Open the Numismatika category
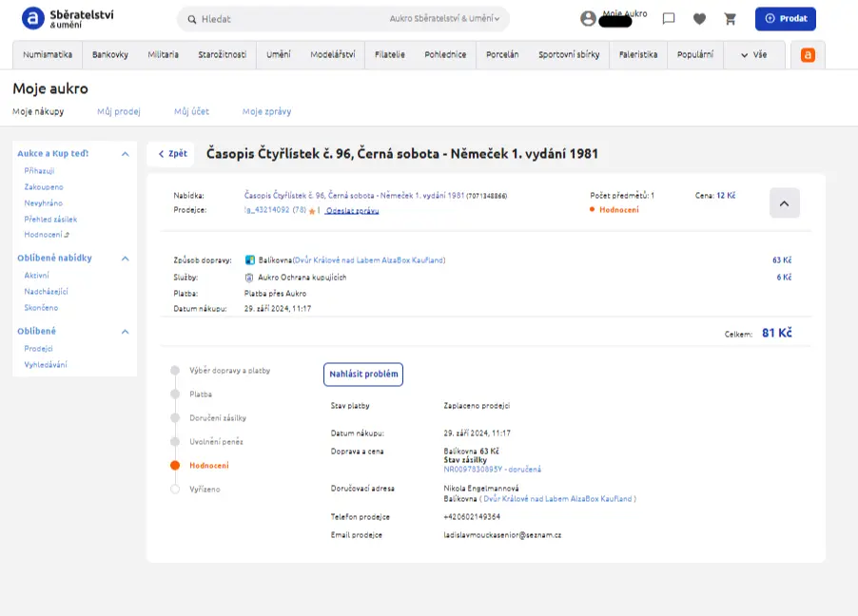Screen dimensions: 858x616 (x=48, y=55)
